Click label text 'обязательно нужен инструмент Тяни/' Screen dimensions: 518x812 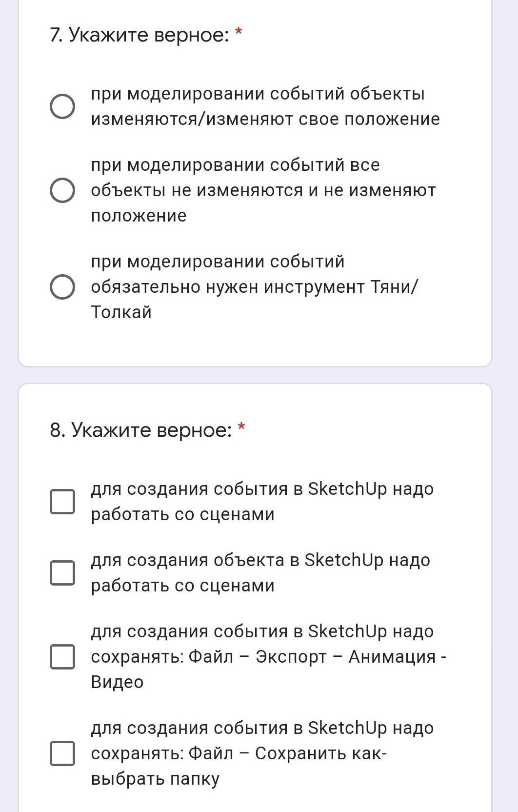pos(255,287)
